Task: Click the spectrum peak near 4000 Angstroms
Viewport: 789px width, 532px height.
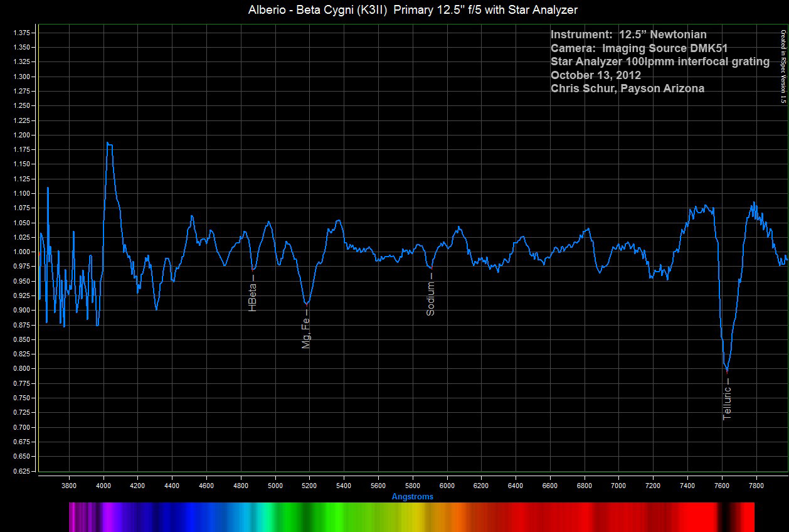Action: (109, 144)
